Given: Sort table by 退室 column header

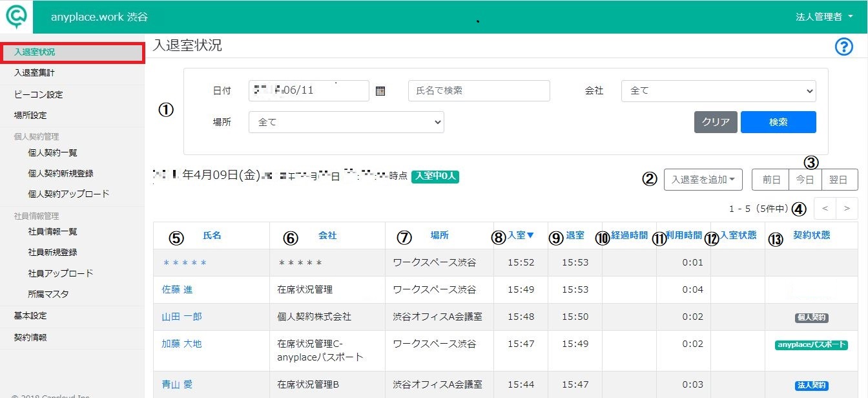Looking at the screenshot, I should pos(575,236).
